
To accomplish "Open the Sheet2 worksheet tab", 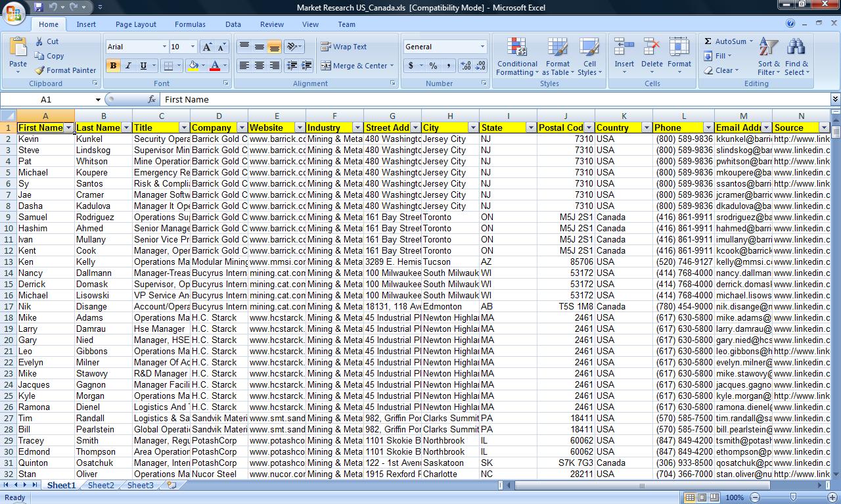I will point(101,486).
